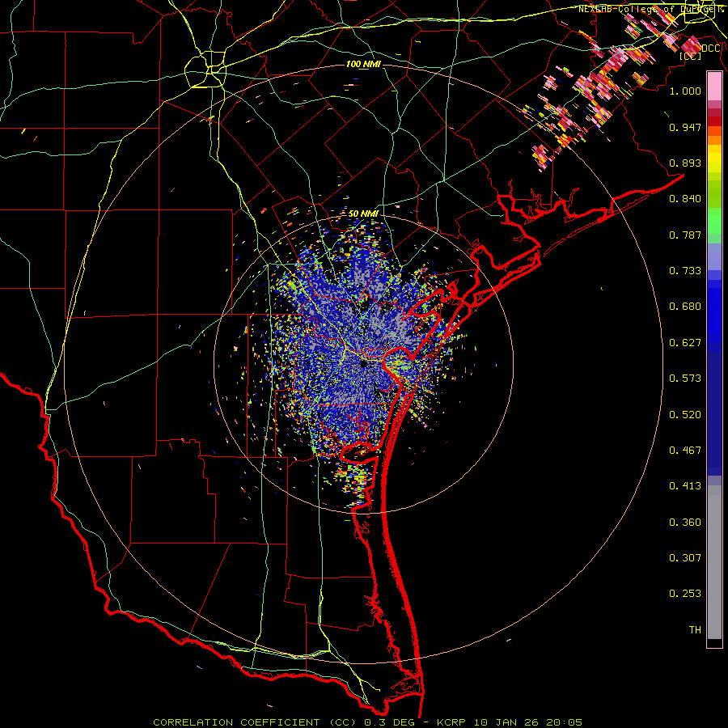
Task: Click the 0.947 scale value
Action: 685,127
